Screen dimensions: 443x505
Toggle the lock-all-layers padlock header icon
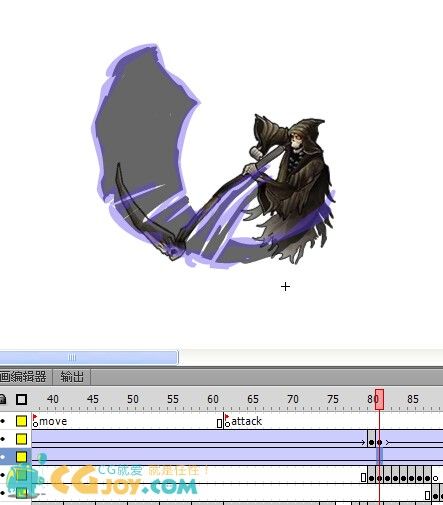click(x=3, y=399)
